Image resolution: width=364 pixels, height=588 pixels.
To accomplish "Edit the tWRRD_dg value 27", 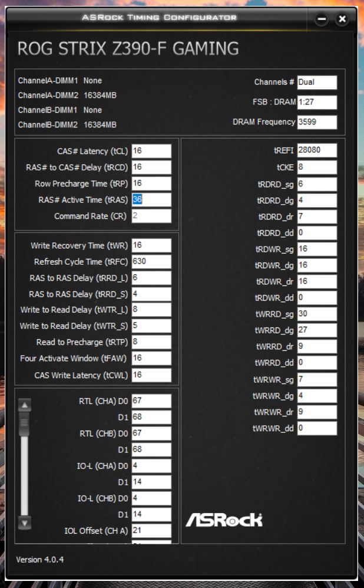I will pos(317,330).
